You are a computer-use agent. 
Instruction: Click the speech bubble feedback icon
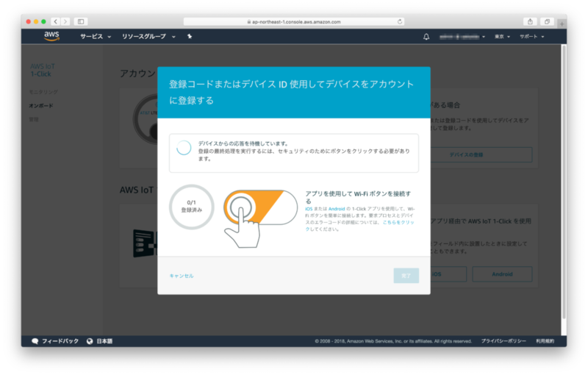35,341
